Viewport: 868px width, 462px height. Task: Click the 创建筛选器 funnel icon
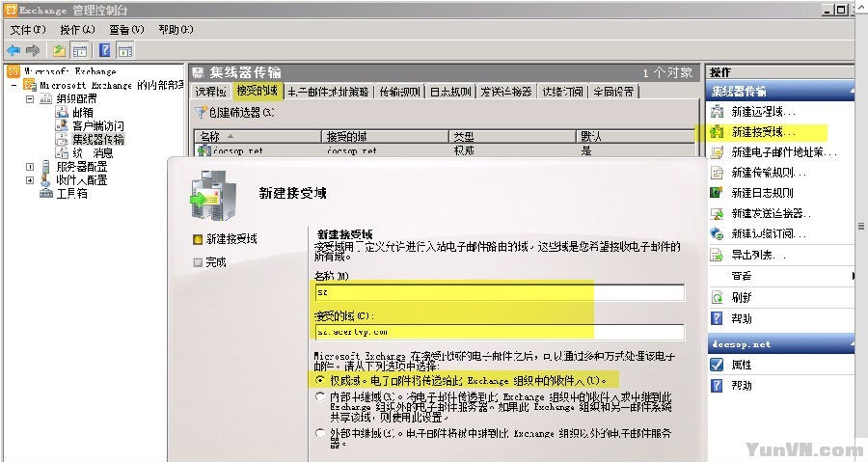[201, 112]
